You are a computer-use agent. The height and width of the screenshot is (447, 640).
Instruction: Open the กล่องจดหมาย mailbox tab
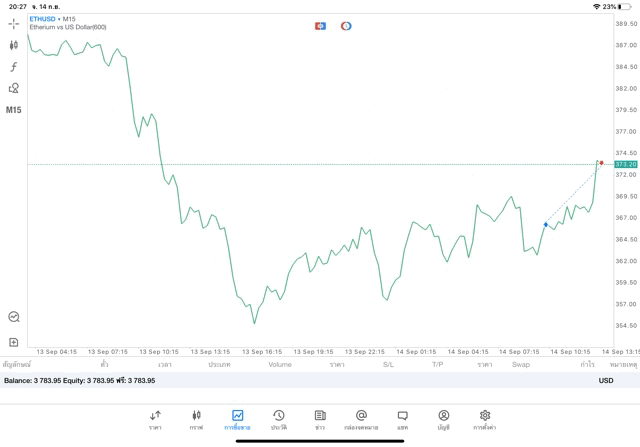[x=361, y=419]
